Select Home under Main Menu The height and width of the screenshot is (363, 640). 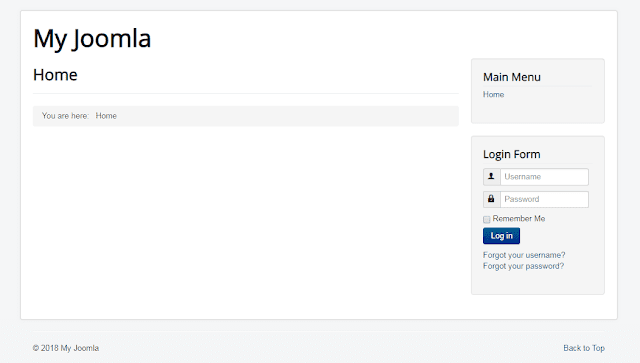493,94
